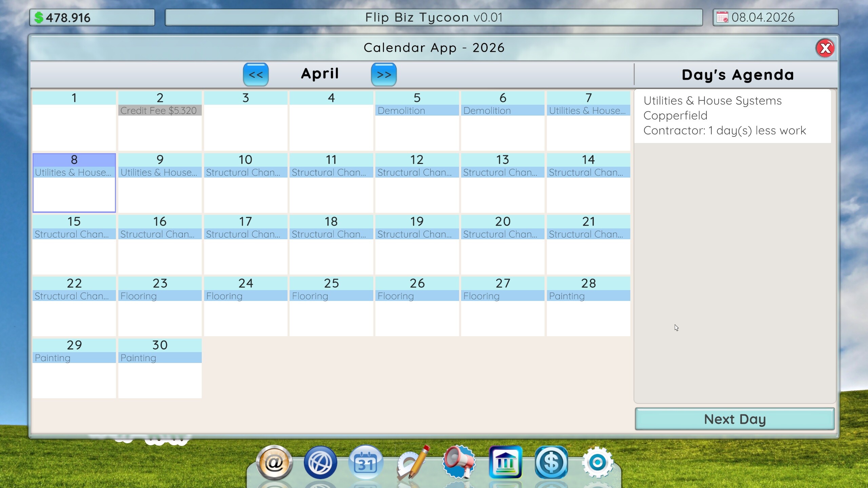Open the megaphone marketing app
The image size is (868, 488).
tap(459, 462)
